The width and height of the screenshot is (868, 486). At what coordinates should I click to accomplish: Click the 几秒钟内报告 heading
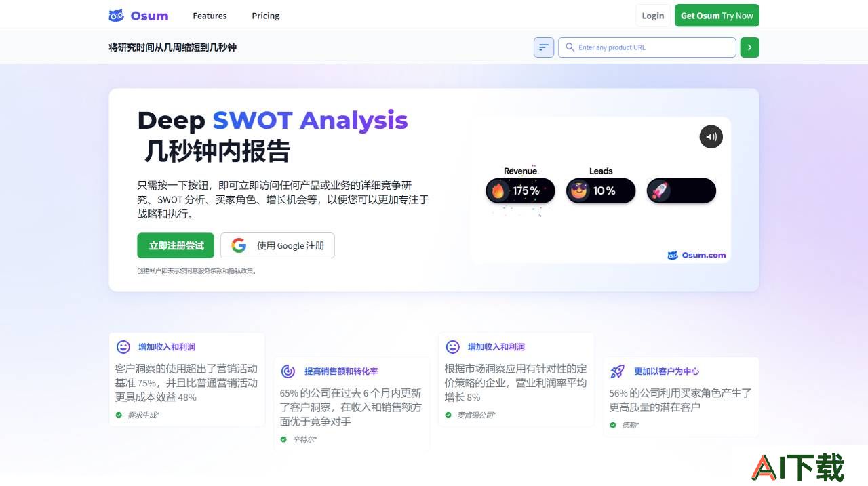tap(217, 151)
